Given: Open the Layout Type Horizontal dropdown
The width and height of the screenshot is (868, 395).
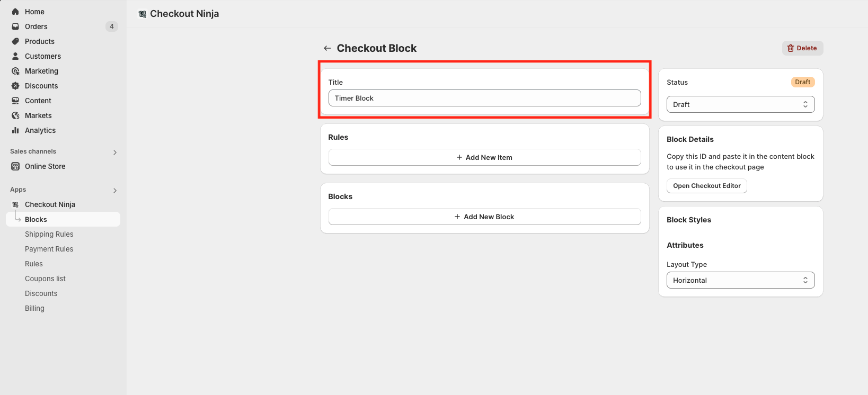Looking at the screenshot, I should click(x=740, y=280).
